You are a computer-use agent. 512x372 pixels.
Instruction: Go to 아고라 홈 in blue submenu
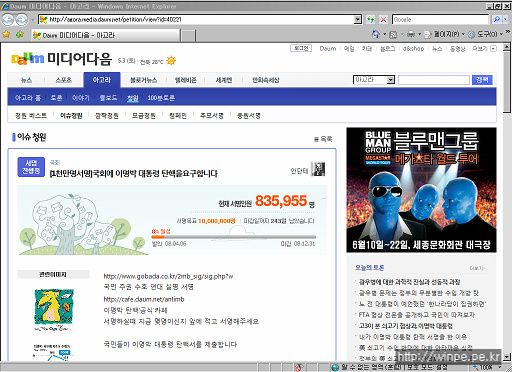click(28, 98)
